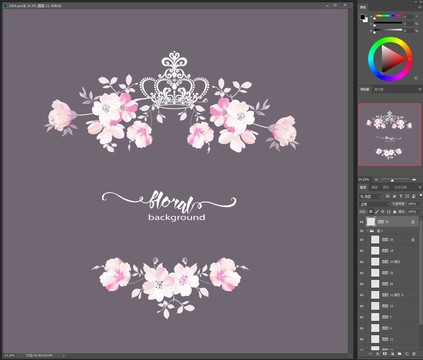Collapse the 组 1 group arrow

[368, 231]
